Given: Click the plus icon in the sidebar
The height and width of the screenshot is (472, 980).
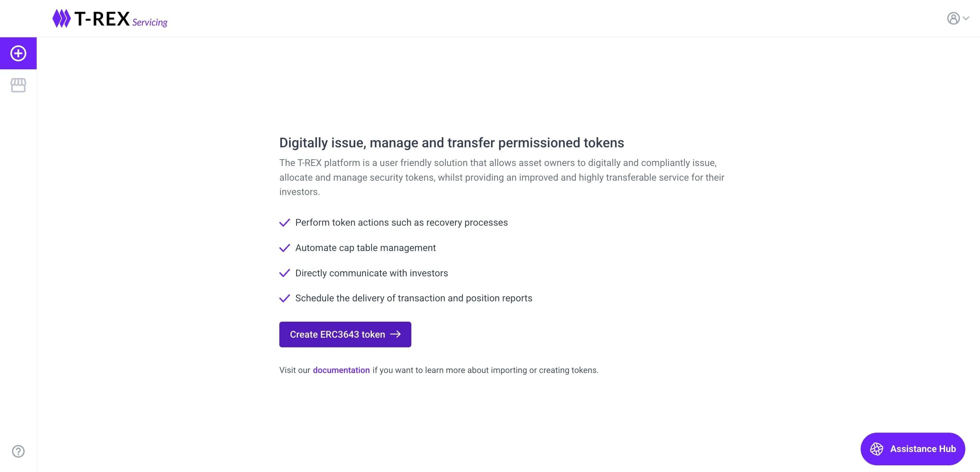Looking at the screenshot, I should [18, 53].
